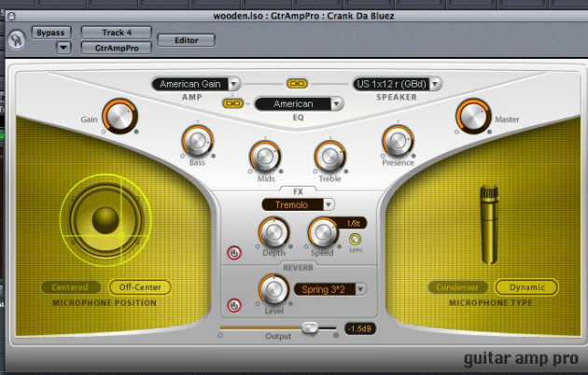This screenshot has width=588, height=375.
Task: Click the guitar amp pro logo text
Action: click(x=521, y=359)
